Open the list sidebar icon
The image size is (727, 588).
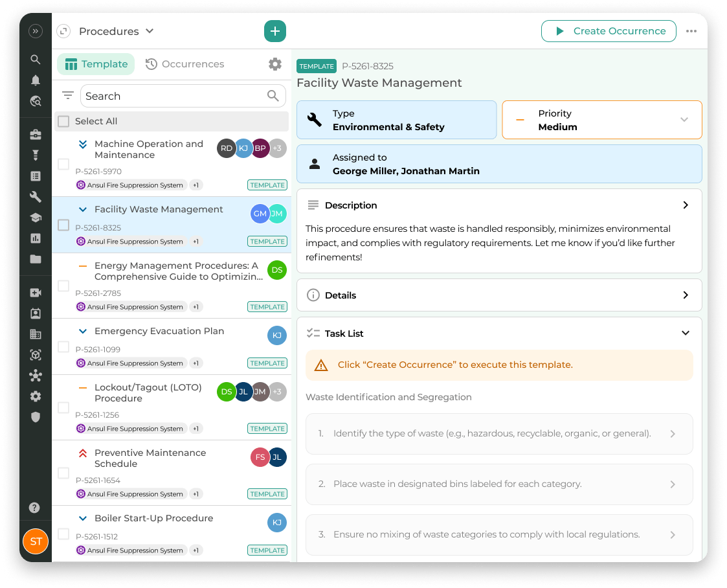[x=35, y=176]
